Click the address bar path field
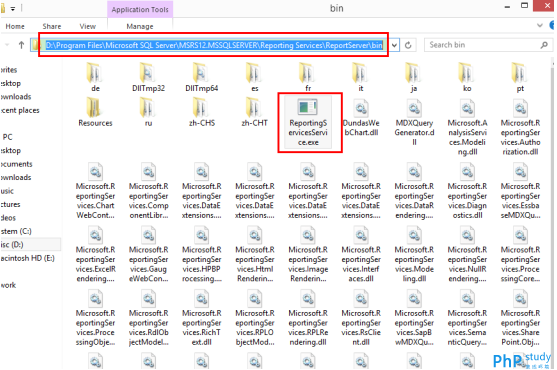This screenshot has height=370, width=557. pos(215,45)
